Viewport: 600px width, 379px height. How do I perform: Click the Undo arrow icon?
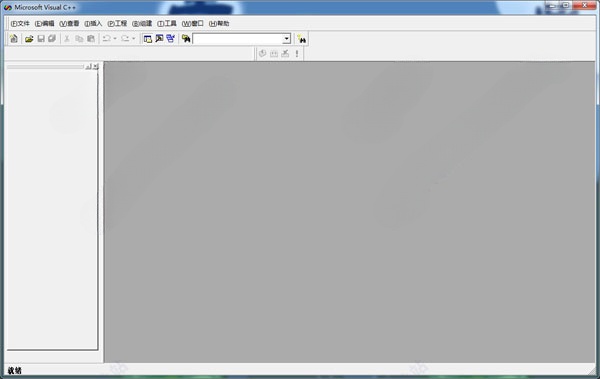tap(107, 39)
